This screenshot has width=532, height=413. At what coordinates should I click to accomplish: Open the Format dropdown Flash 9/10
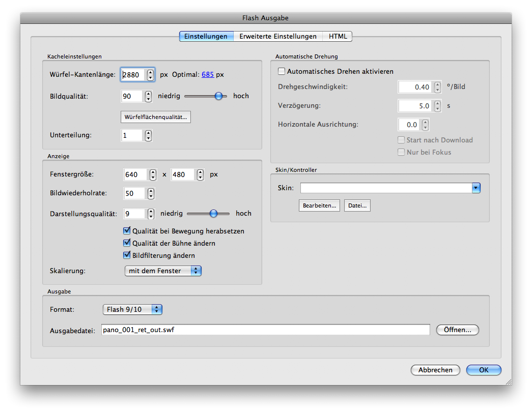(x=132, y=309)
